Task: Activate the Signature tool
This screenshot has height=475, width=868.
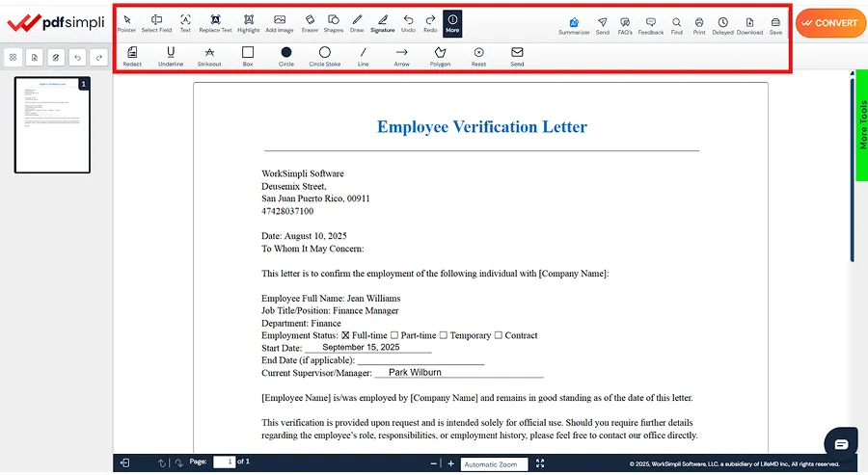Action: (x=382, y=23)
